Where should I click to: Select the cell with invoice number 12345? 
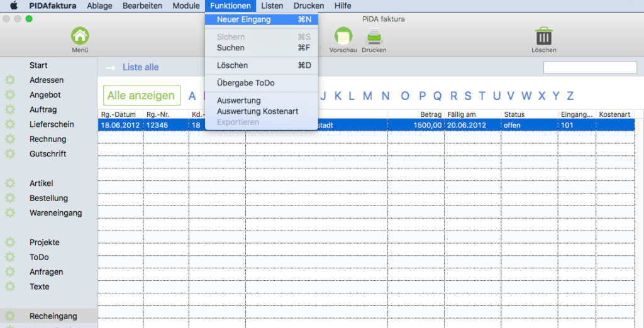coord(166,125)
